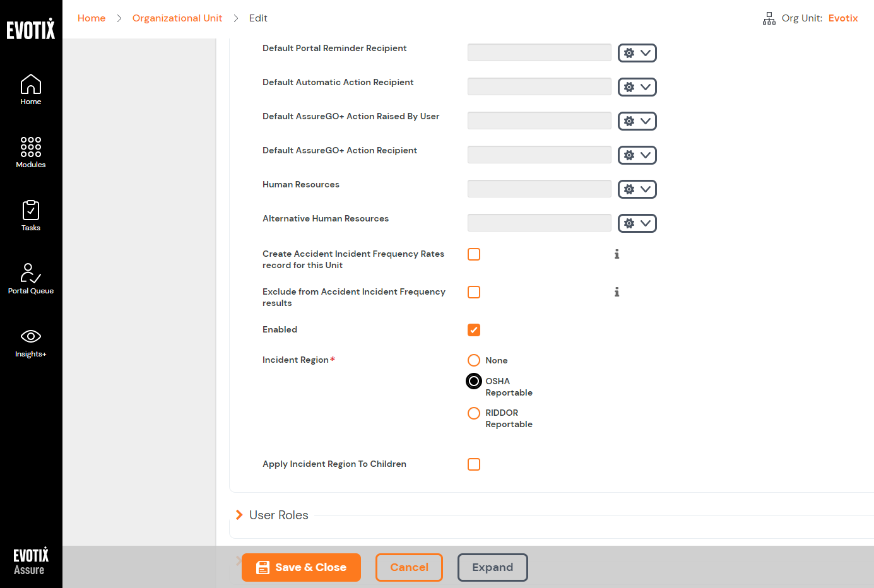874x588 pixels.
Task: Check Apply Incident Region To Children
Action: click(474, 464)
